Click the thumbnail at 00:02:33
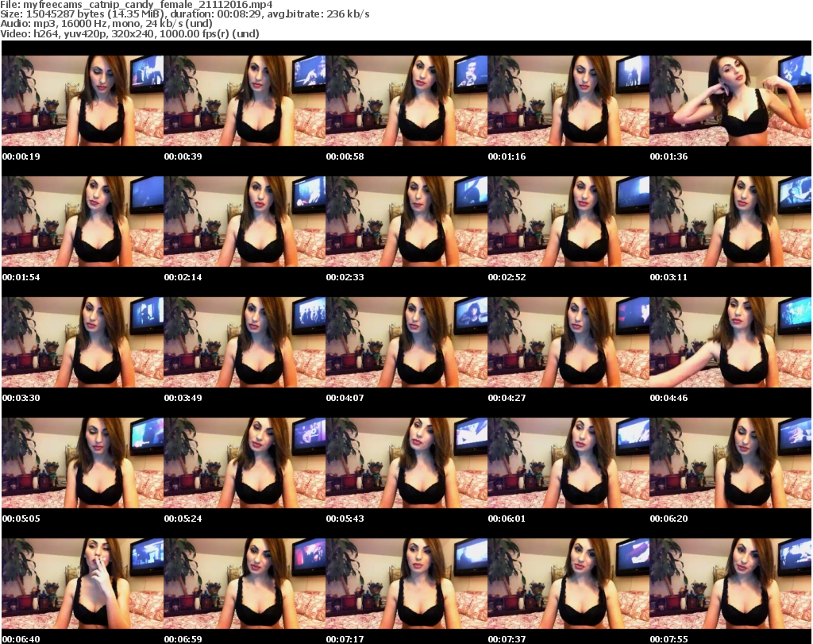The height and width of the screenshot is (644, 813). tap(406, 222)
